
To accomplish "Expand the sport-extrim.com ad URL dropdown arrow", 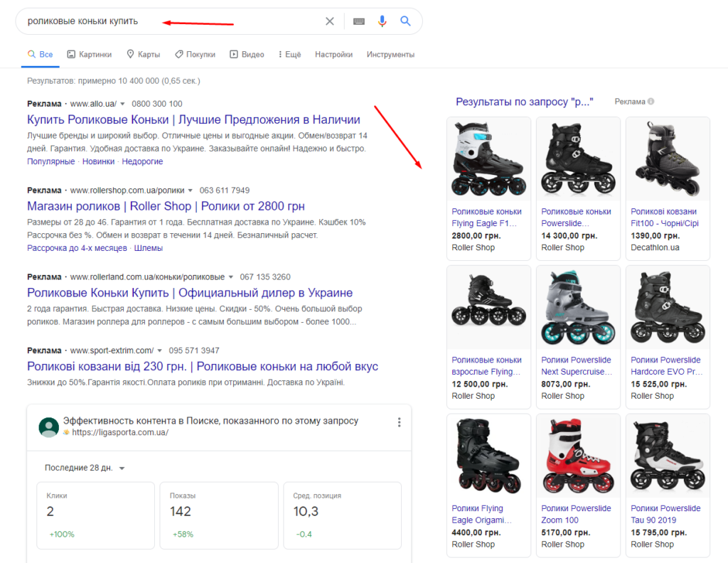I will pyautogui.click(x=160, y=351).
